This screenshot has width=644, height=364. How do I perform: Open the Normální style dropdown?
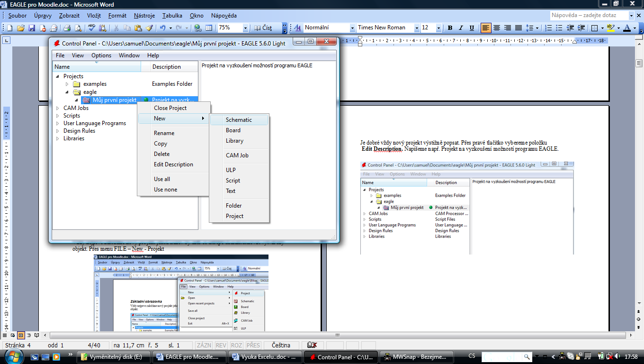coord(352,28)
